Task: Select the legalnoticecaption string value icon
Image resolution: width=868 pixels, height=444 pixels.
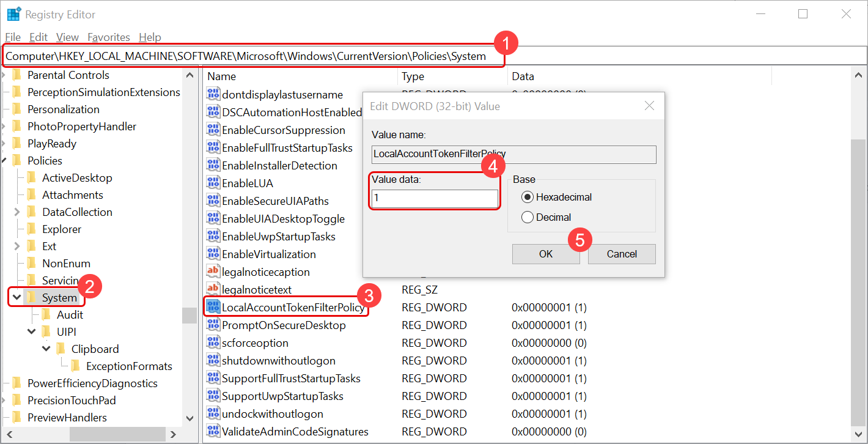Action: 213,272
